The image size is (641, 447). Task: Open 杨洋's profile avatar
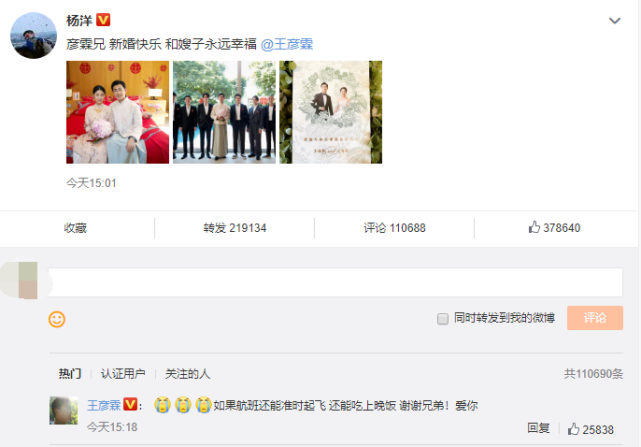click(x=34, y=35)
